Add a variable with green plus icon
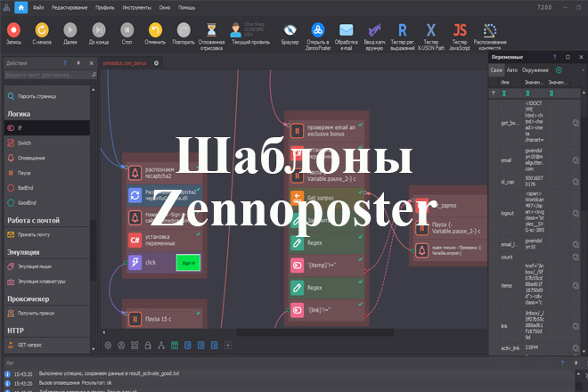Image resolution: width=588 pixels, height=392 pixels. coord(559,70)
